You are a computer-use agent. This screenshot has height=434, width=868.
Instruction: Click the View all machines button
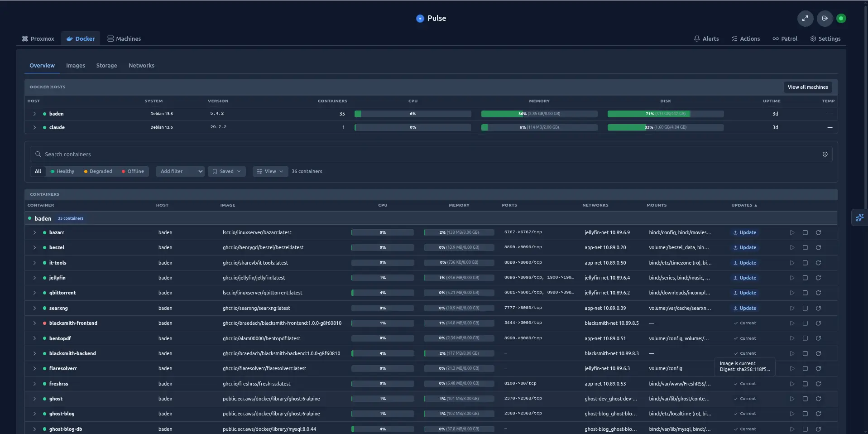click(808, 87)
